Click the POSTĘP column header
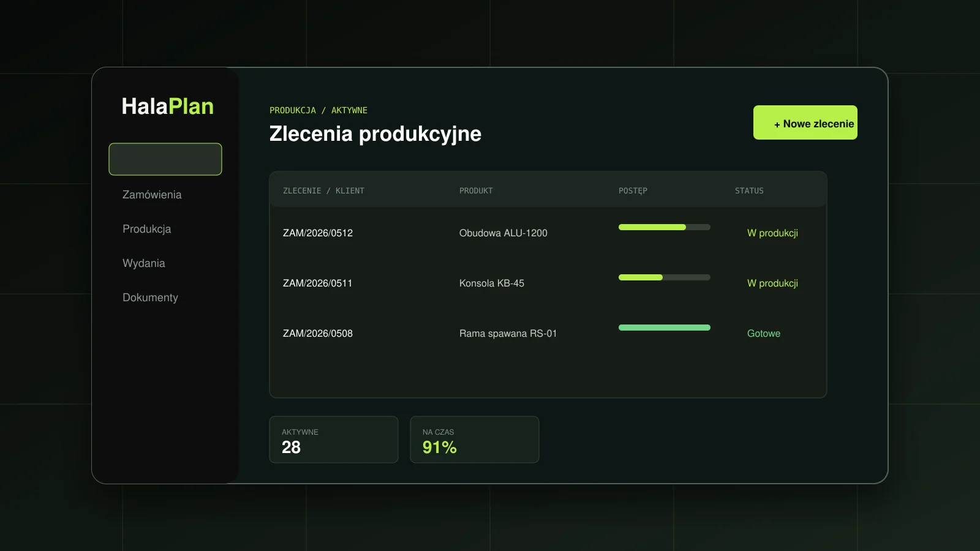This screenshot has height=551, width=980. tap(633, 190)
